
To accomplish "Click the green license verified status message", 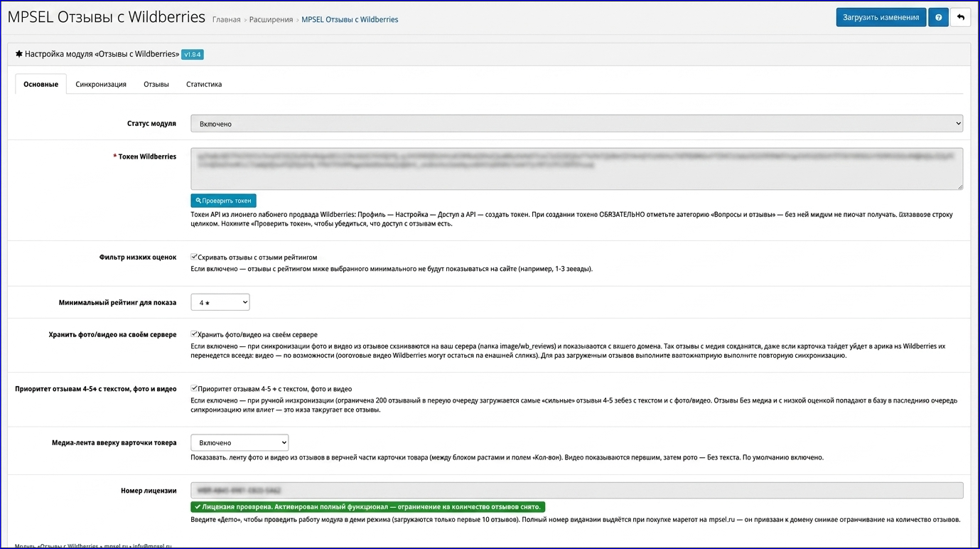I will [x=367, y=507].
